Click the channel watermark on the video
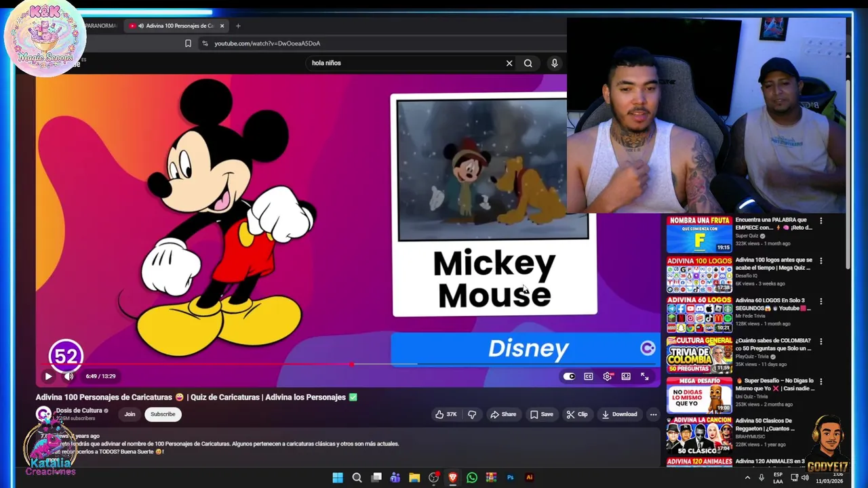The height and width of the screenshot is (488, 868). pyautogui.click(x=648, y=348)
